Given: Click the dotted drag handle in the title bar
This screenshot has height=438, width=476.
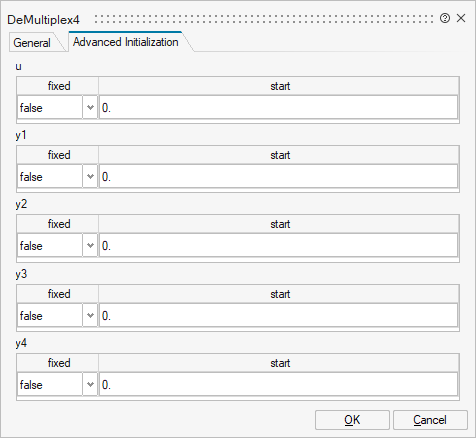Looking at the screenshot, I should coord(264,19).
